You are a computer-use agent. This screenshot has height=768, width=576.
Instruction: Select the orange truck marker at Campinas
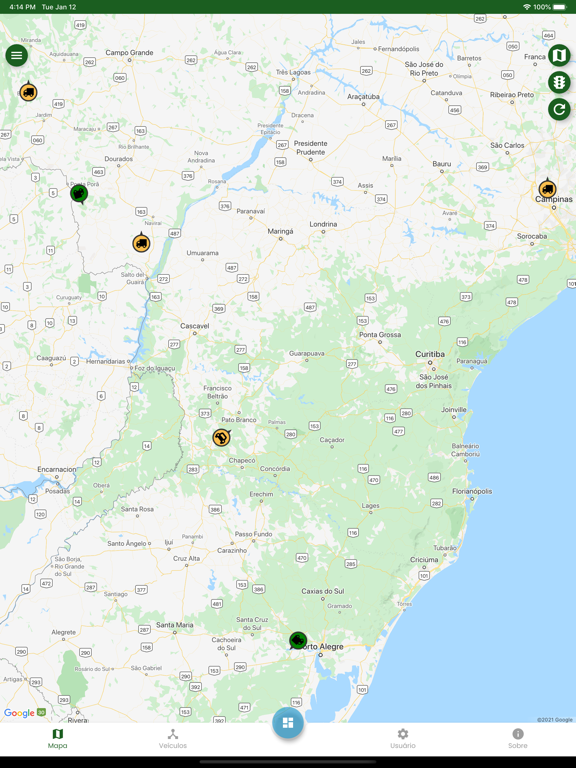547,189
